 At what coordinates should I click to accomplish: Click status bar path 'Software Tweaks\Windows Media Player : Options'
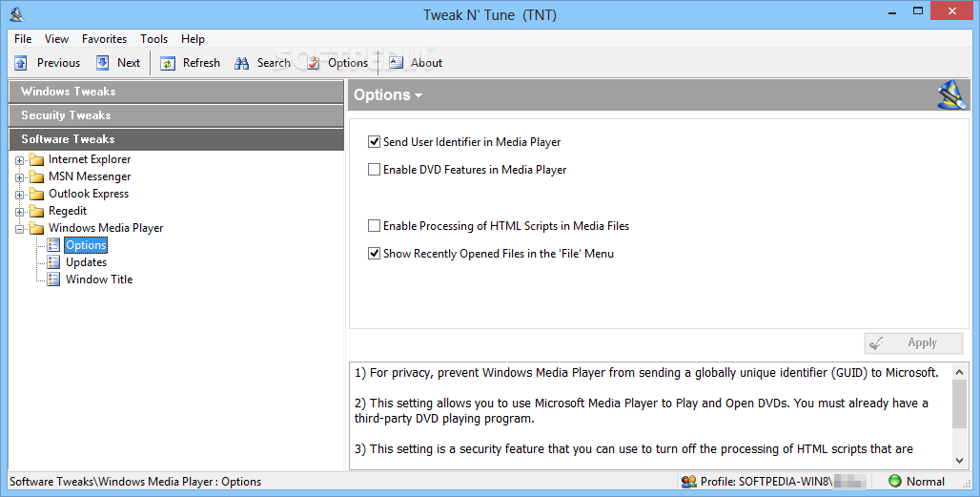coord(135,482)
